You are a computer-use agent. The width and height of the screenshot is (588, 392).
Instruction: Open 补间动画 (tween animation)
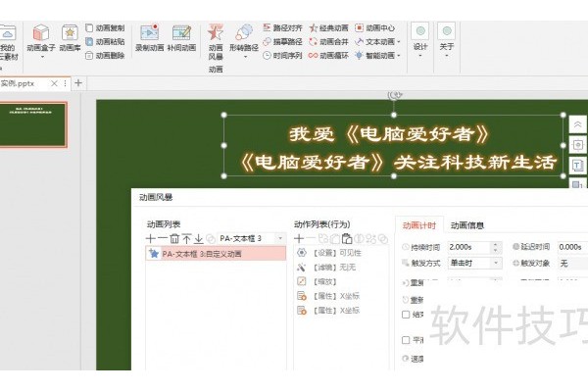click(x=181, y=38)
